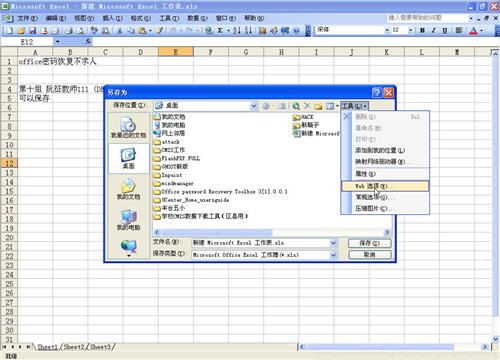Click the Sort Ascending toolbar icon
Screen dimensions: 500x360
point(237,30)
